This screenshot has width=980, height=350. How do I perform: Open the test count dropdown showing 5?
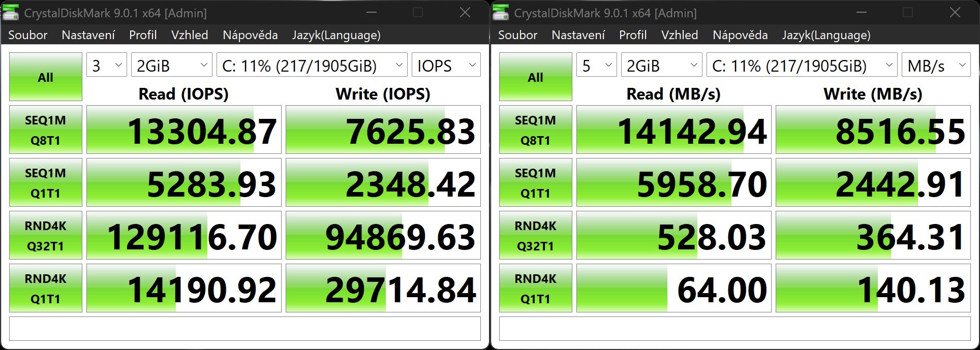tap(596, 66)
